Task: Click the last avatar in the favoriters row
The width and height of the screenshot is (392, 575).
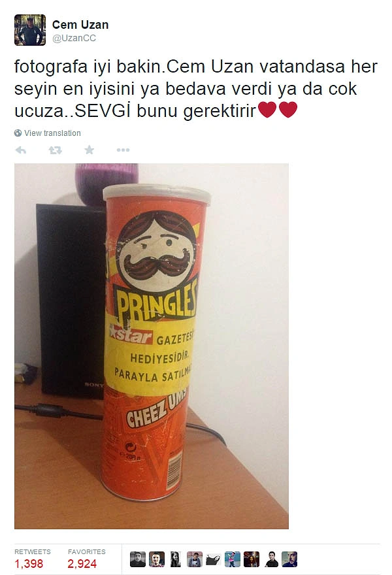Action: (289, 559)
